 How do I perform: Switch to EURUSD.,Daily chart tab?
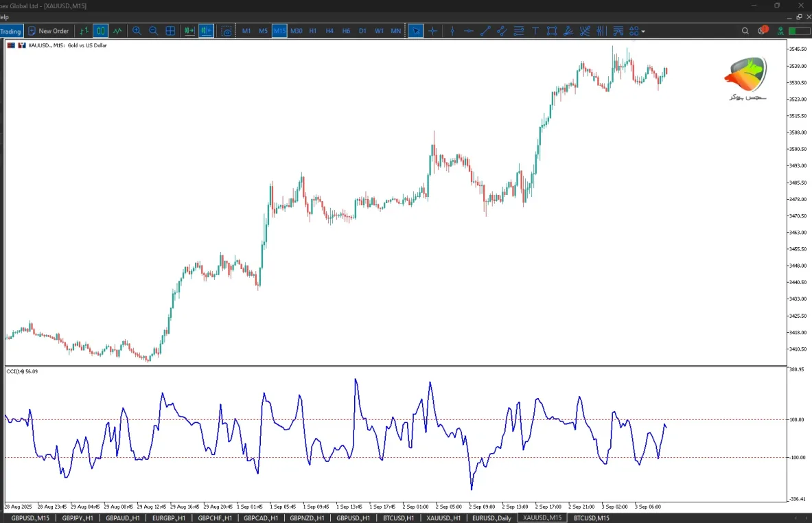click(x=492, y=518)
